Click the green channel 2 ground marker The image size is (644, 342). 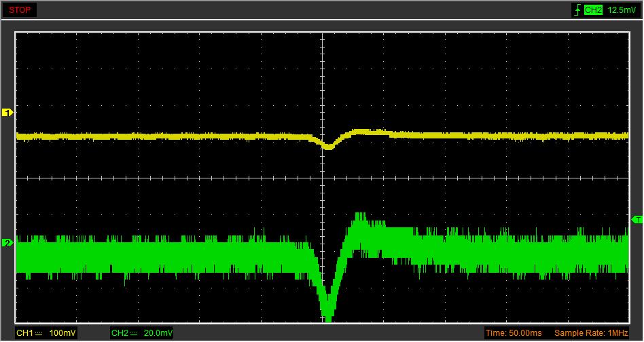(8, 242)
